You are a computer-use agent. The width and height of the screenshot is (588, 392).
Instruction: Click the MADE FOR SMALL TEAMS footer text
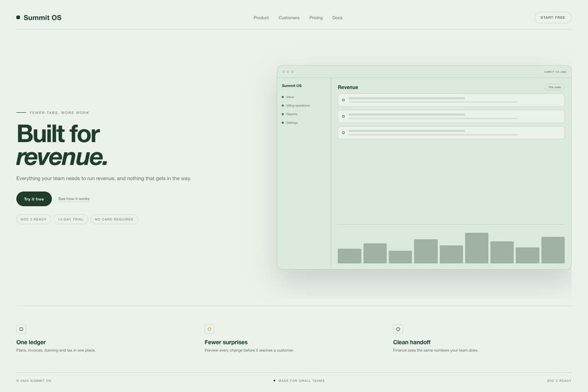click(301, 381)
